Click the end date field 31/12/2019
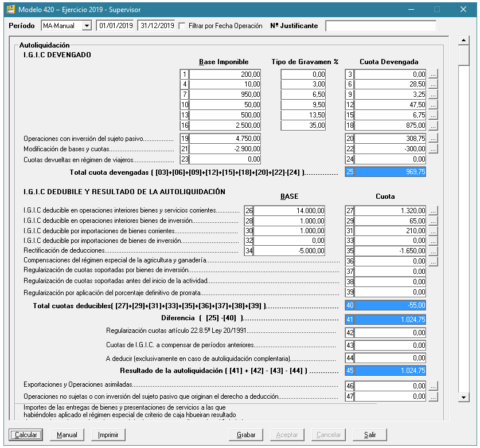The image size is (480, 448). pyautogui.click(x=157, y=26)
